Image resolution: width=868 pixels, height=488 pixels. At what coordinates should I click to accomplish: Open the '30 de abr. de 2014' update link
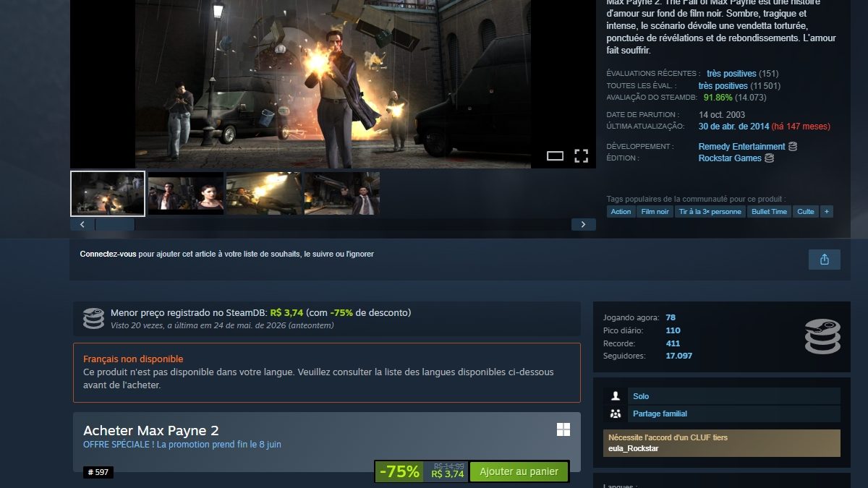(733, 127)
